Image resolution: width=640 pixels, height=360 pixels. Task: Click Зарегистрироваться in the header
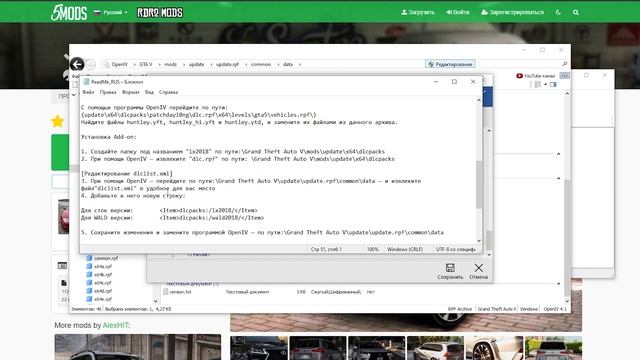(512, 12)
